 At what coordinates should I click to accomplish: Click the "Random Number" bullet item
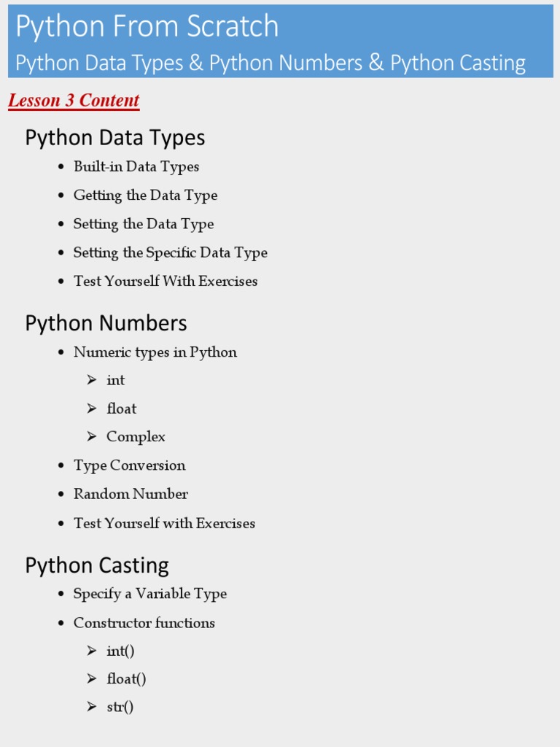[131, 494]
